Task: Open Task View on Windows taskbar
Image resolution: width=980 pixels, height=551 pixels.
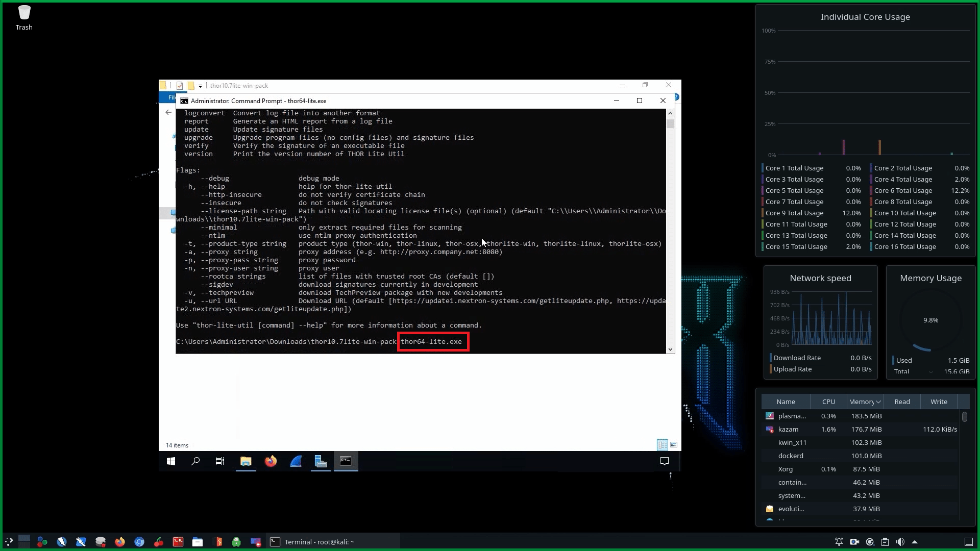Action: [x=220, y=461]
